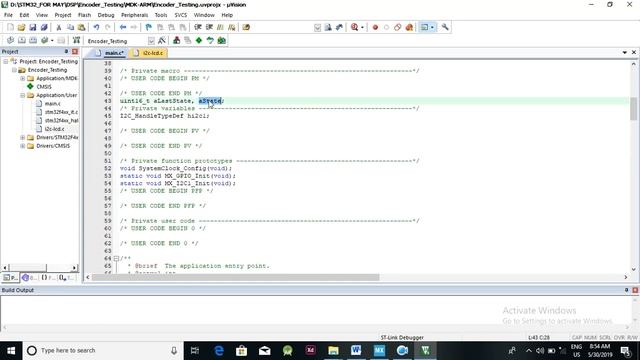Insert a bookmark using the flag icon
Screen dimensions: 640x360
point(149,27)
